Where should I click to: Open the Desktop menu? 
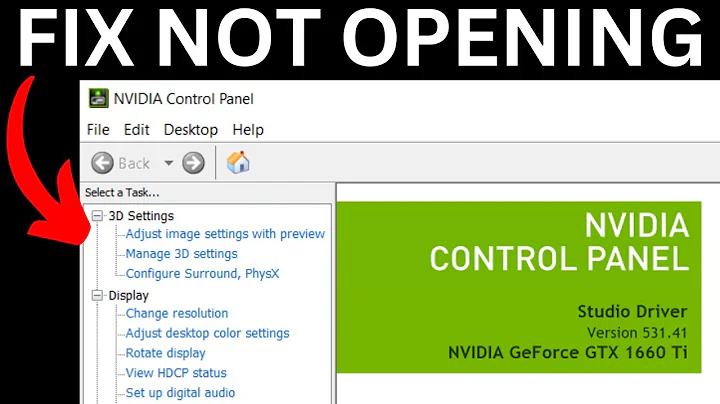[191, 130]
